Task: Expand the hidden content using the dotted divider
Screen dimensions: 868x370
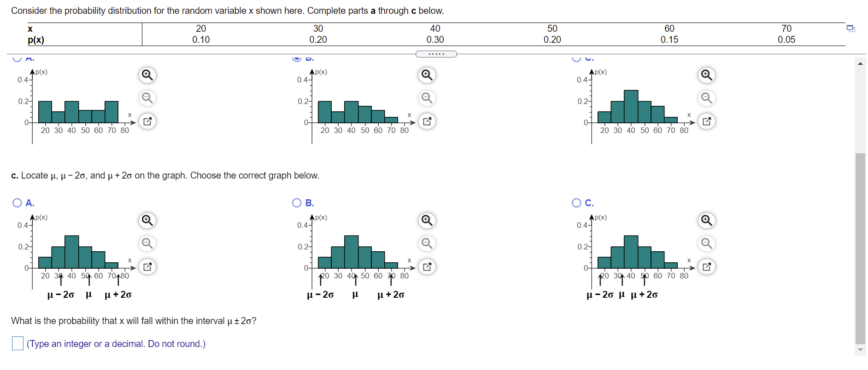Action: (436, 54)
